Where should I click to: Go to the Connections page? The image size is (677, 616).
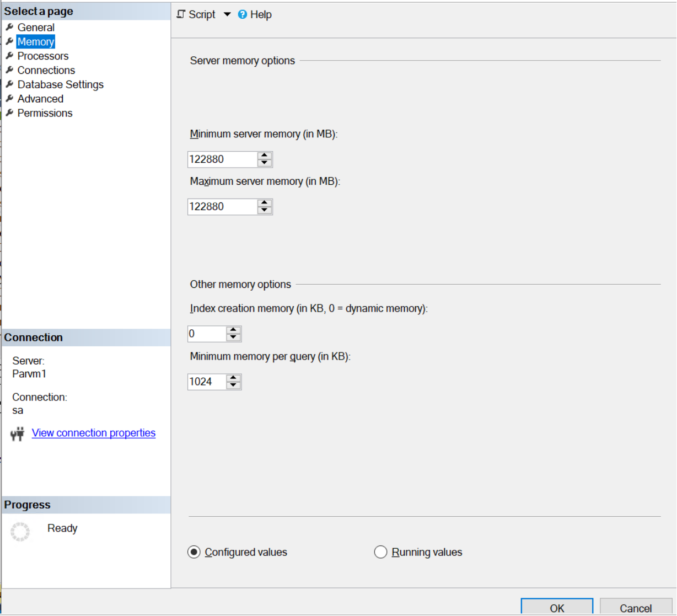46,71
